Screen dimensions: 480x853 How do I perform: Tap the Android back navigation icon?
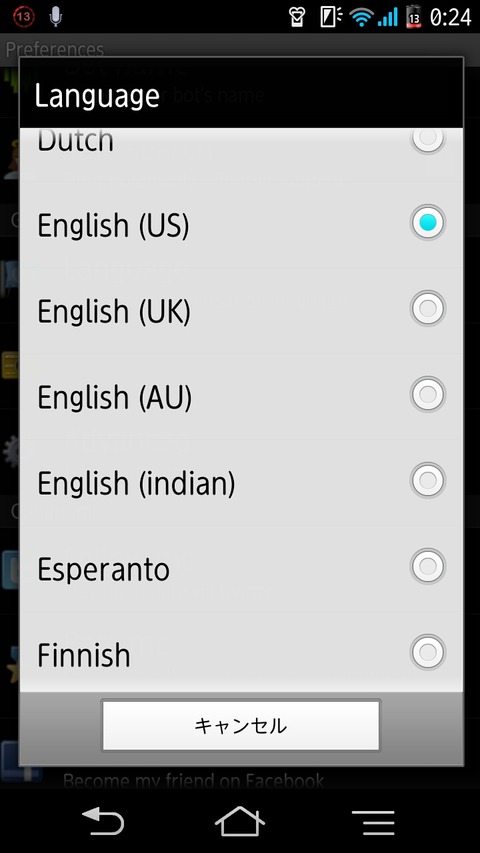103,821
